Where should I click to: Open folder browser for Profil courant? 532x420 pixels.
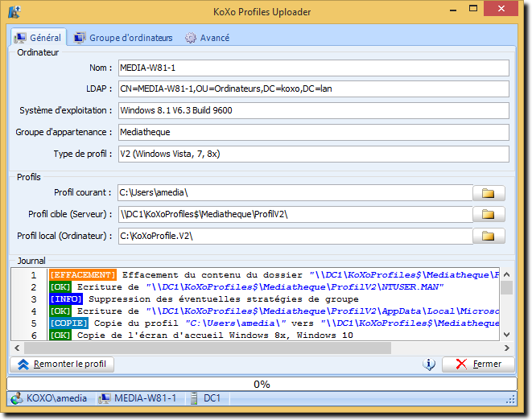(x=489, y=193)
